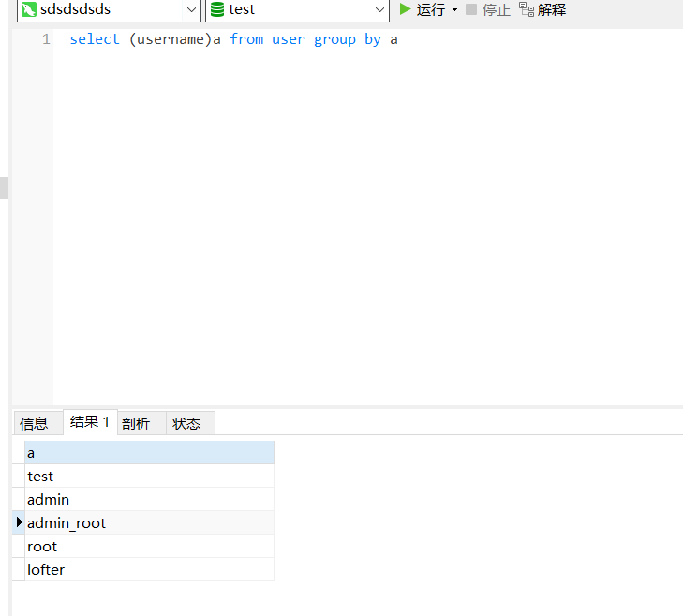Image resolution: width=683 pixels, height=616 pixels.
Task: Select the 'root' result row
Action: [149, 546]
